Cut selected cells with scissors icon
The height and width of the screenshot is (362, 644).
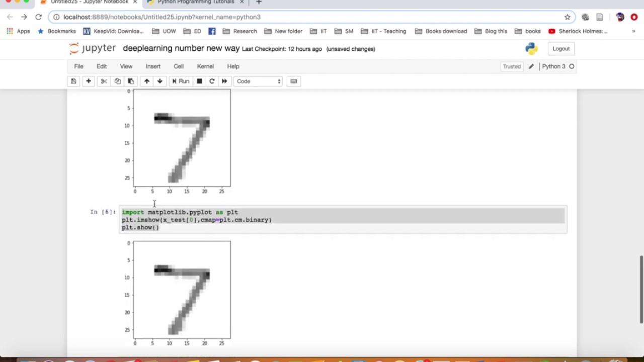point(104,81)
